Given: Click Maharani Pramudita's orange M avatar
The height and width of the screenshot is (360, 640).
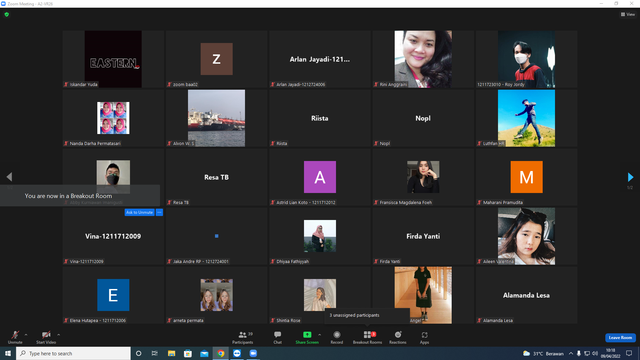Looking at the screenshot, I should [x=527, y=177].
